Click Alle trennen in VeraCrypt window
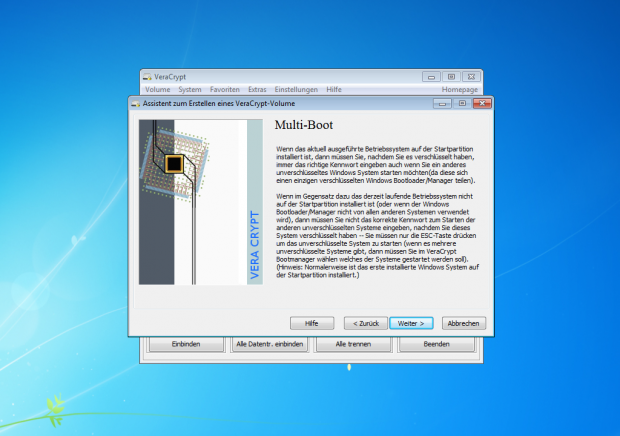This screenshot has width=620, height=436. point(353,344)
